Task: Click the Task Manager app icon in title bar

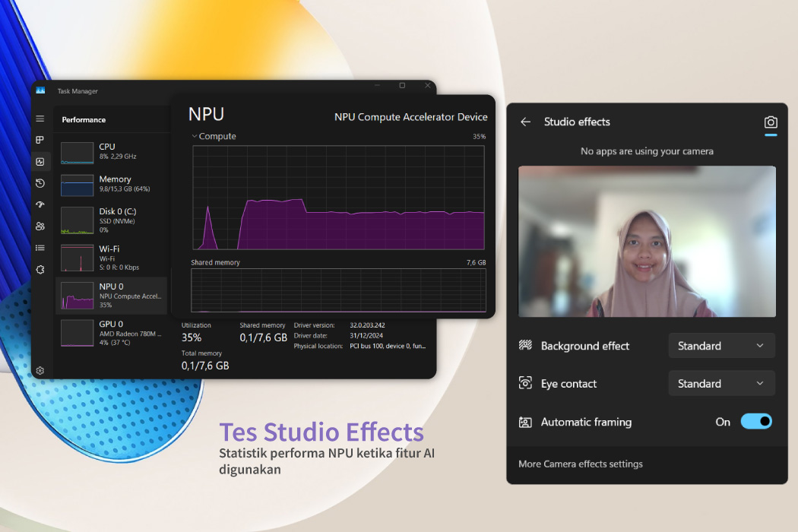Action: [x=41, y=90]
